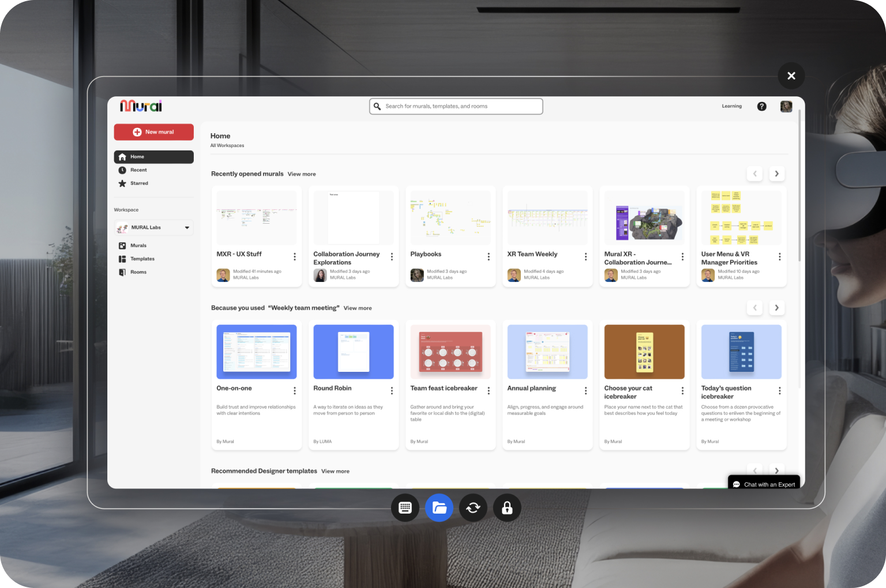
Task: Open the keyboard icon in bottom bar
Action: coord(405,508)
